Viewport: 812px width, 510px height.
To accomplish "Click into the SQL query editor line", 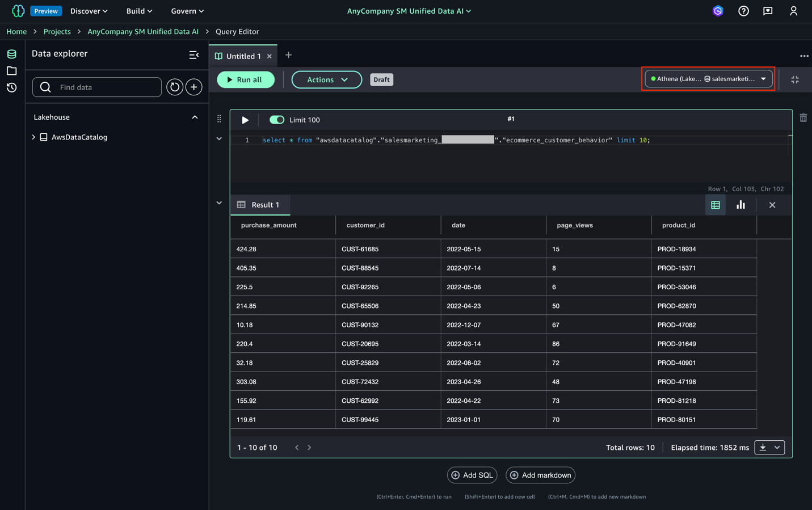I will point(456,140).
